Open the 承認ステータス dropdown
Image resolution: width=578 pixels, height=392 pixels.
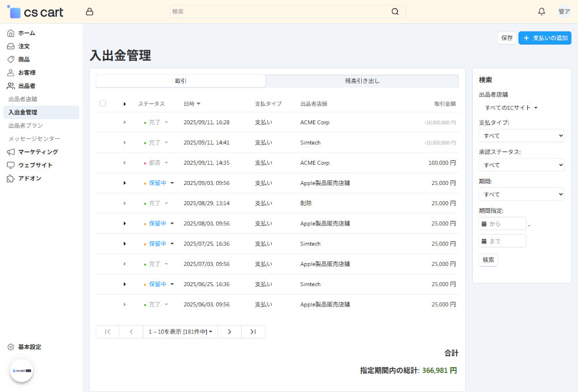(x=521, y=165)
